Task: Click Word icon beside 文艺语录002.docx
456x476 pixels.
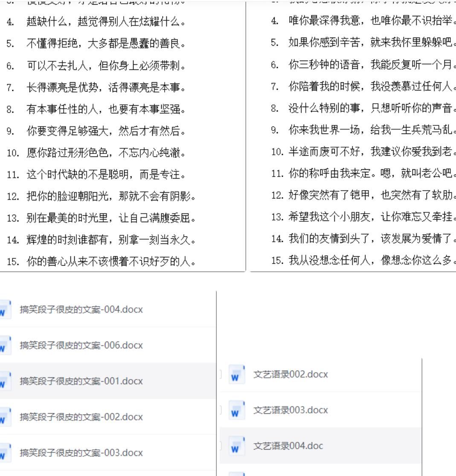Action: coord(236,374)
